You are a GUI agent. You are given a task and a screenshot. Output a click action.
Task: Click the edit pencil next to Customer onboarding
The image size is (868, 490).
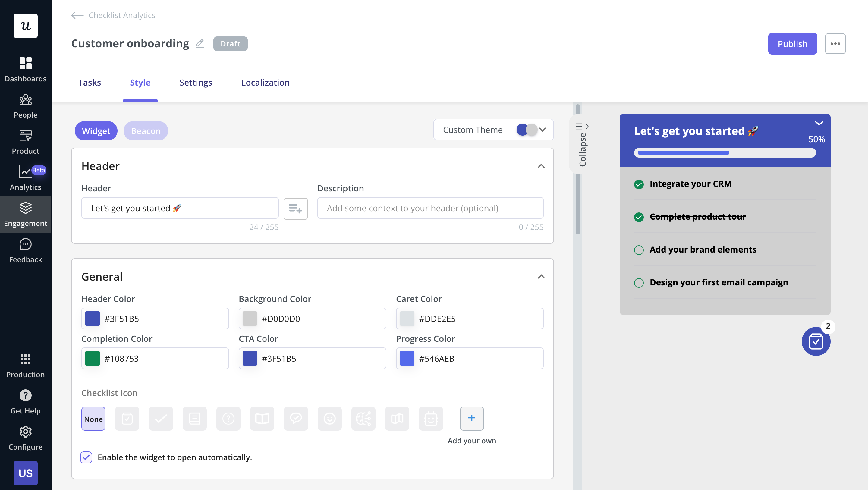click(200, 43)
